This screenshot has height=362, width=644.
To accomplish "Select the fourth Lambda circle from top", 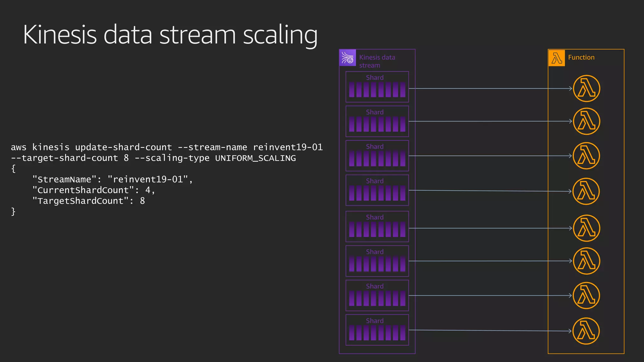I will (x=586, y=191).
